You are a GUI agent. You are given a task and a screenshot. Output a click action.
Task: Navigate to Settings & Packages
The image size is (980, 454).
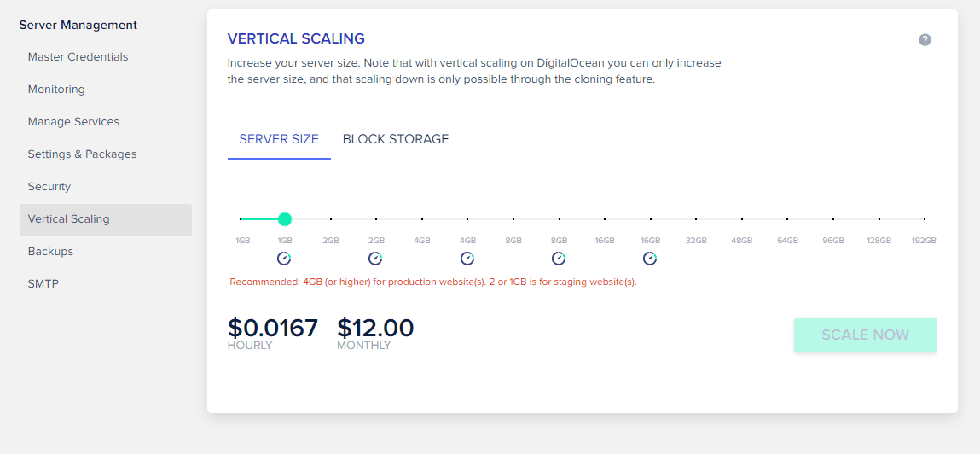(x=82, y=154)
